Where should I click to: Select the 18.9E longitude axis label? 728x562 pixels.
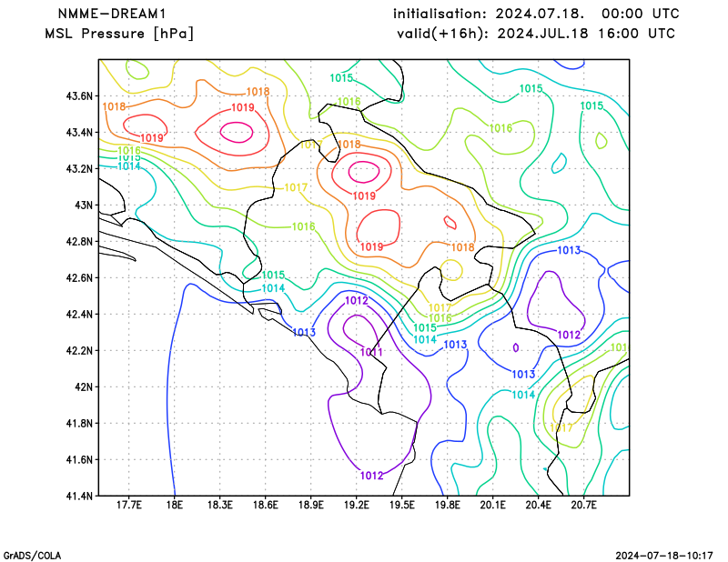[311, 505]
